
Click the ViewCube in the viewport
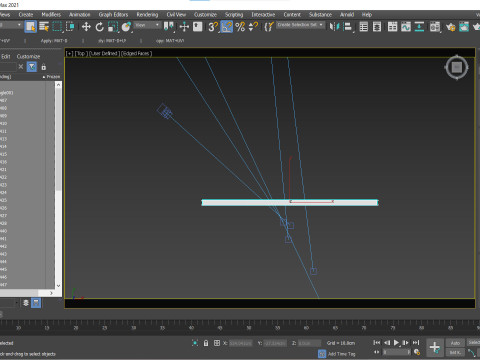click(457, 67)
